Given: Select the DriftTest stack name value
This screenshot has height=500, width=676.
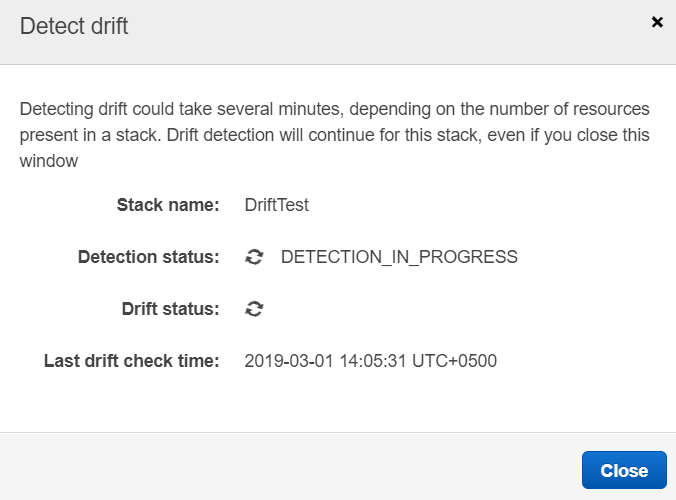Looking at the screenshot, I should click(x=277, y=205).
